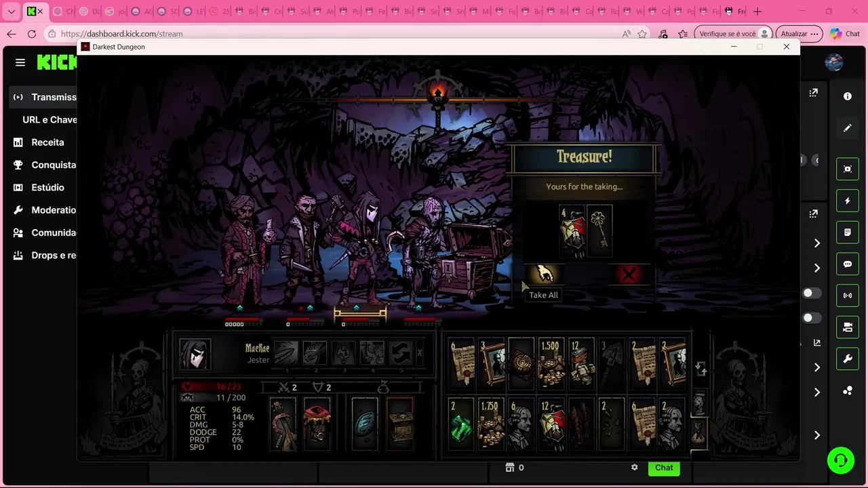The image size is (868, 488).
Task: Toggle the upper switch in Kick dashboard
Action: pos(811,293)
